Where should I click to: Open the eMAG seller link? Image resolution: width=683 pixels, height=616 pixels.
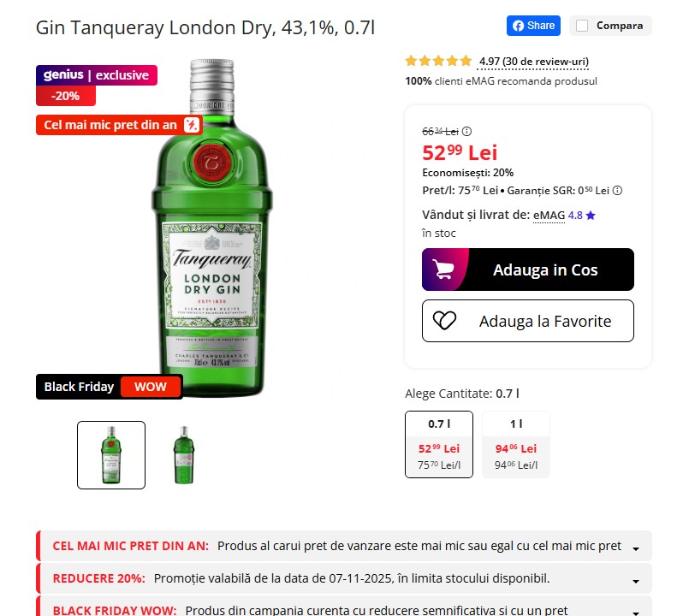click(x=549, y=216)
